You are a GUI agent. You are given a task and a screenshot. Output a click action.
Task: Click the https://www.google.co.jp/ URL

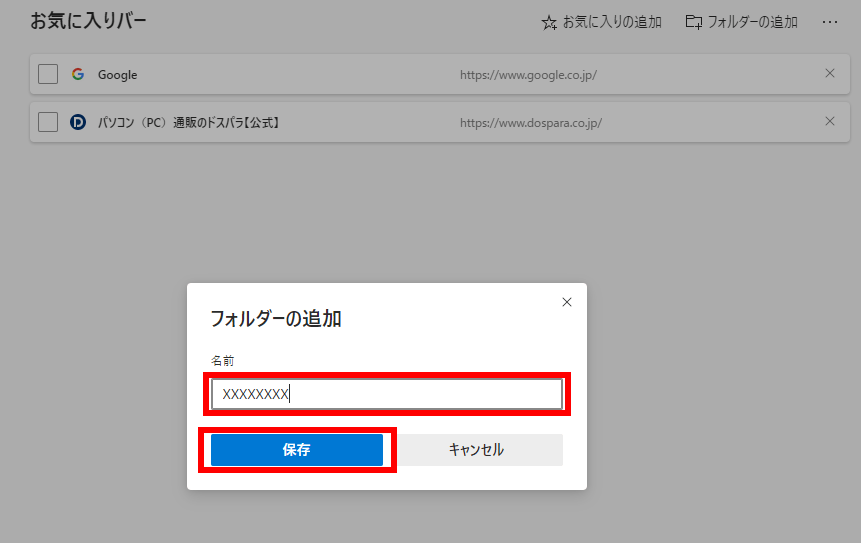click(x=528, y=75)
